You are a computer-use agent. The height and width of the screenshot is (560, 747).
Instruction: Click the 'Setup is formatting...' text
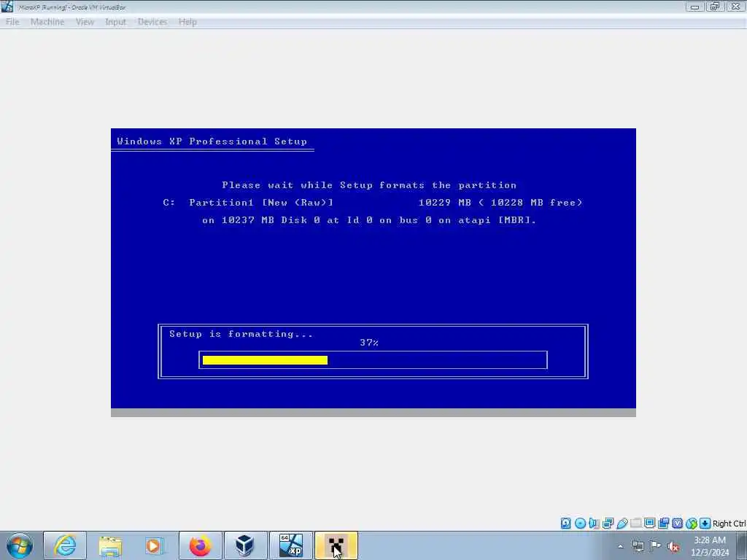(x=241, y=334)
